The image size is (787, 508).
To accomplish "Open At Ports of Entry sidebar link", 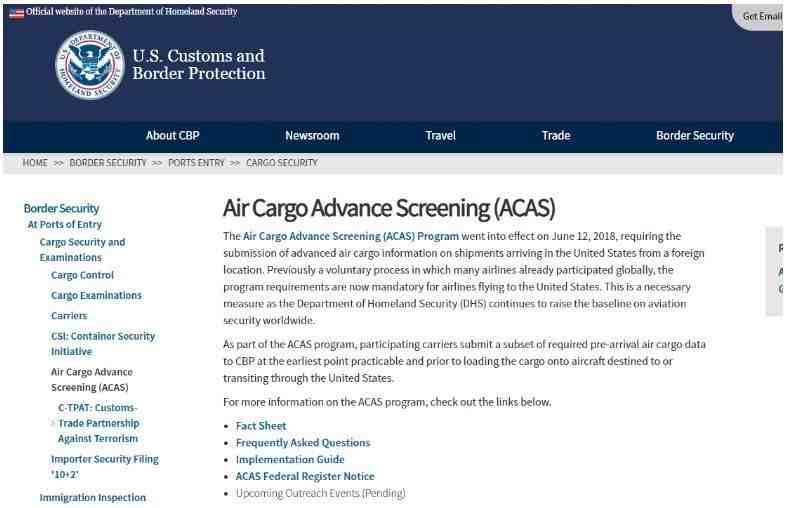I will pyautogui.click(x=65, y=224).
